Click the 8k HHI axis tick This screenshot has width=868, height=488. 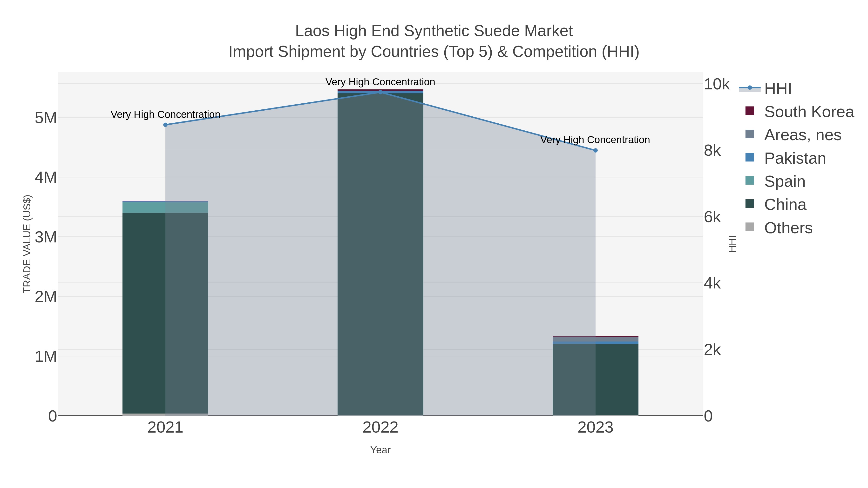click(x=713, y=151)
